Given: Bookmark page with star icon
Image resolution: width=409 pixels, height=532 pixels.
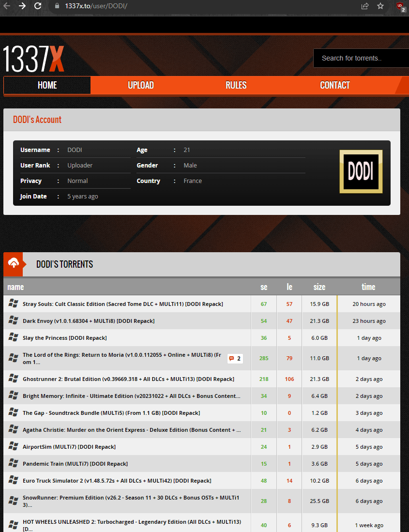Looking at the screenshot, I should point(380,6).
